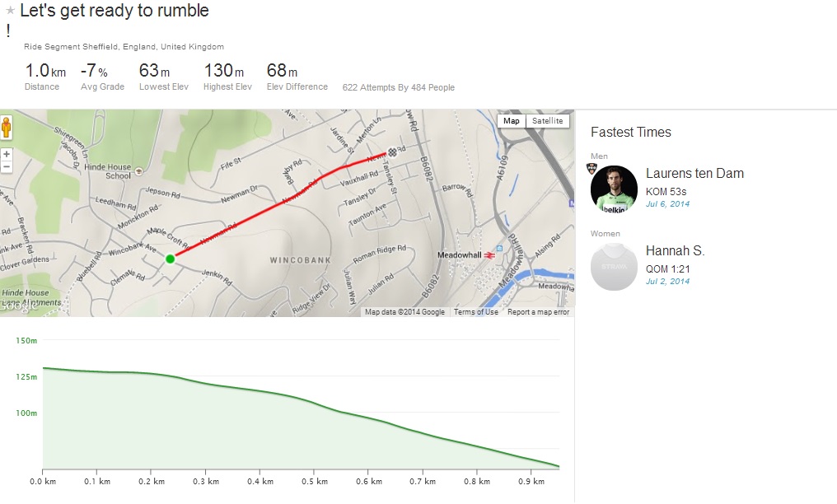837x504 pixels.
Task: Open Hannah S. avatar thumbnail
Action: tap(614, 267)
